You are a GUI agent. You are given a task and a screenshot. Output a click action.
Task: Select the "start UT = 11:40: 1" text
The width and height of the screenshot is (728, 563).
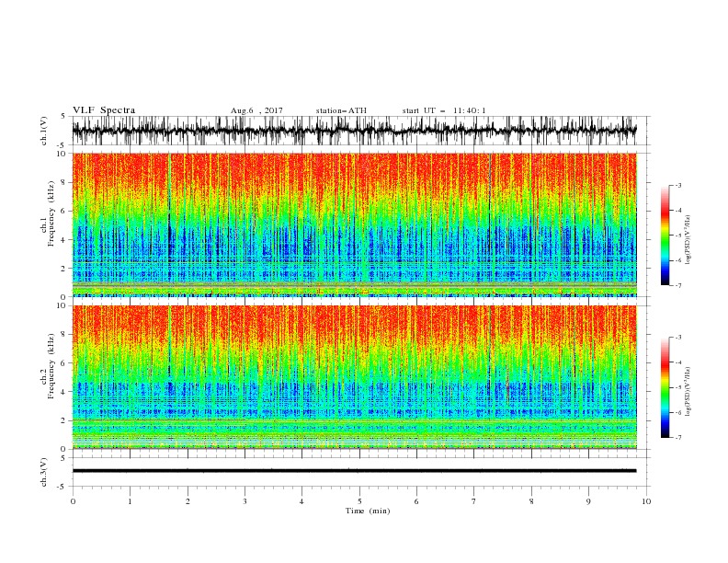coord(444,110)
